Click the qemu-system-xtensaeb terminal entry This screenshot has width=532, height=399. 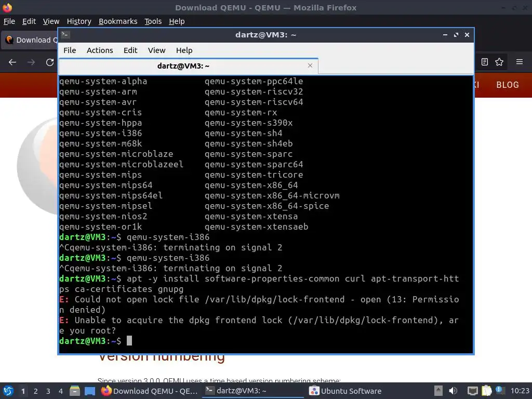coord(256,227)
